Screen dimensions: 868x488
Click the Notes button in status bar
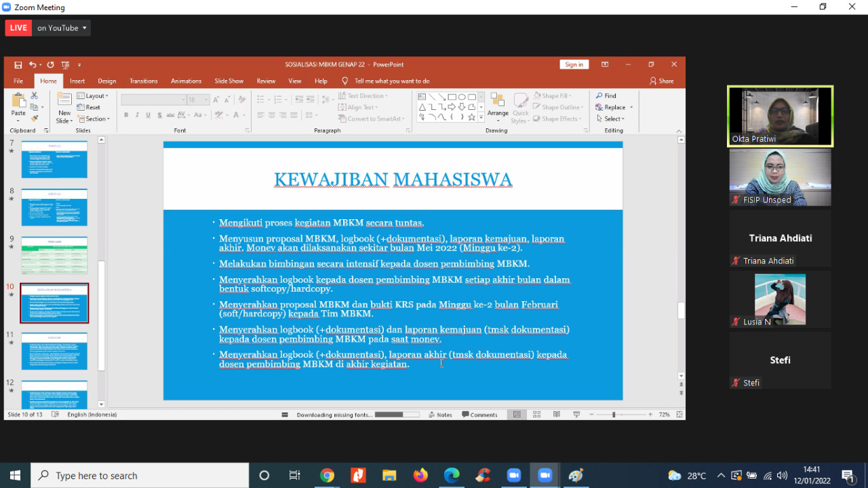point(441,414)
